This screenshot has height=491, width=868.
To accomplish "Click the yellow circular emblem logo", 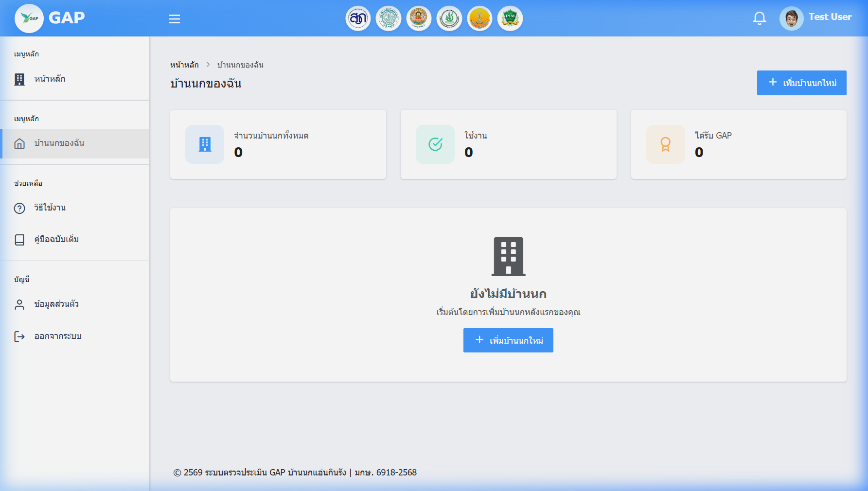I will (x=479, y=18).
